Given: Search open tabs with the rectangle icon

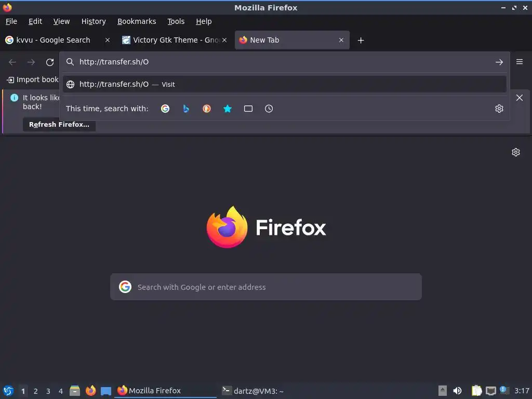Looking at the screenshot, I should click(248, 109).
